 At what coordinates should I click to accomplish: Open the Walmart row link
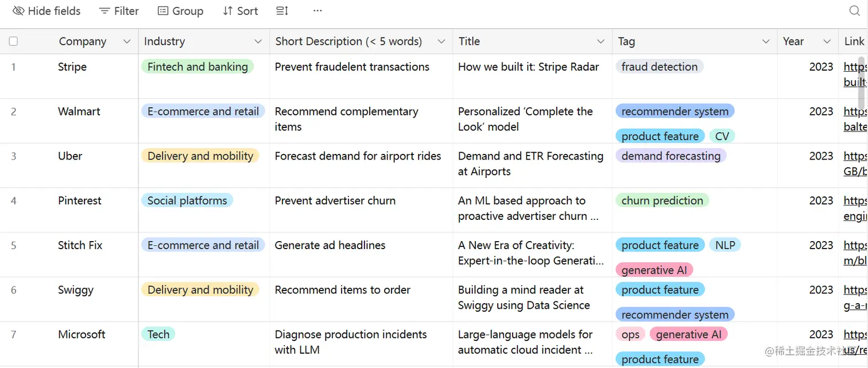point(855,119)
